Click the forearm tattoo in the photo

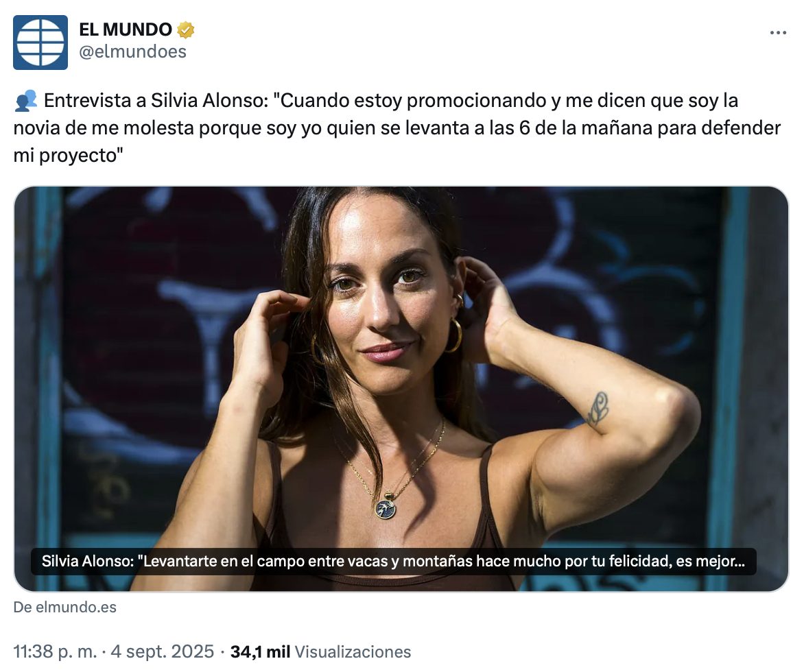point(598,409)
